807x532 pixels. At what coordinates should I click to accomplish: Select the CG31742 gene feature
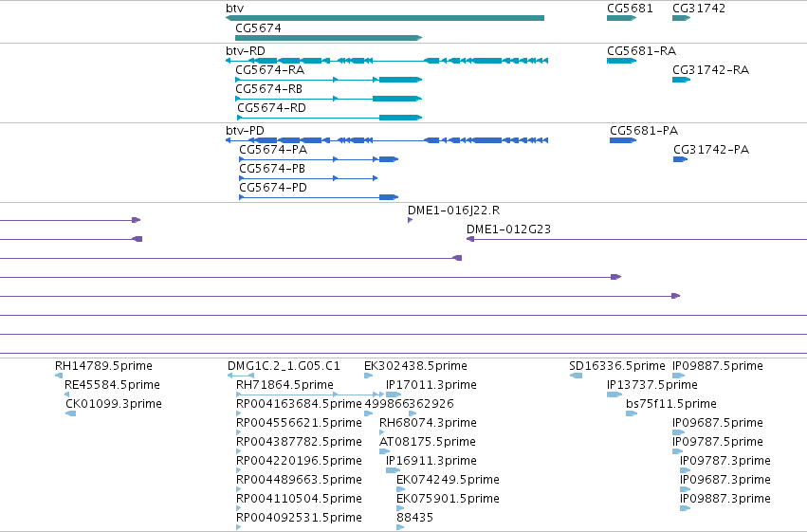click(x=681, y=18)
